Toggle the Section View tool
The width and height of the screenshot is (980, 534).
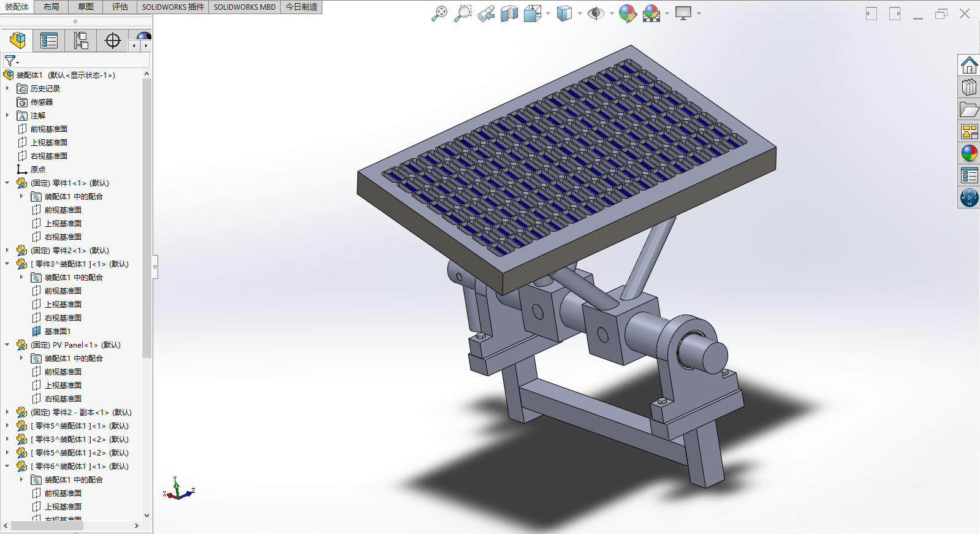[509, 13]
